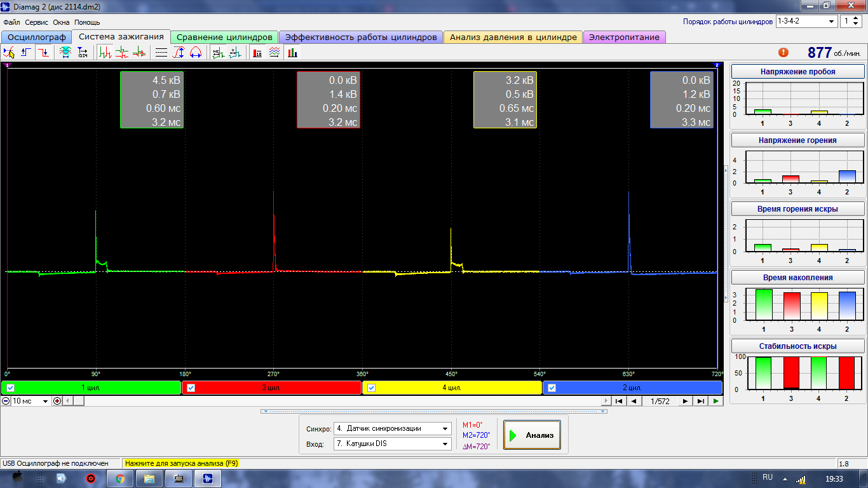868x488 pixels.
Task: Jump to the first frame
Action: (618, 401)
